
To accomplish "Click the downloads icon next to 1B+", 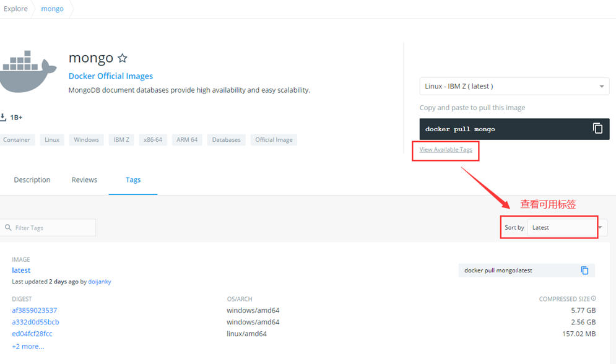I will [3, 117].
